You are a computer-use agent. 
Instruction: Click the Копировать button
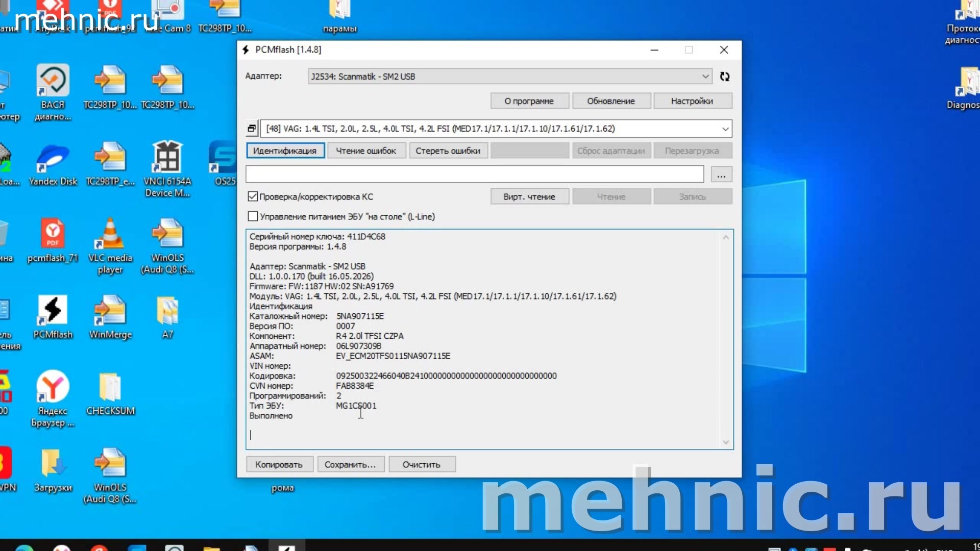[x=279, y=464]
